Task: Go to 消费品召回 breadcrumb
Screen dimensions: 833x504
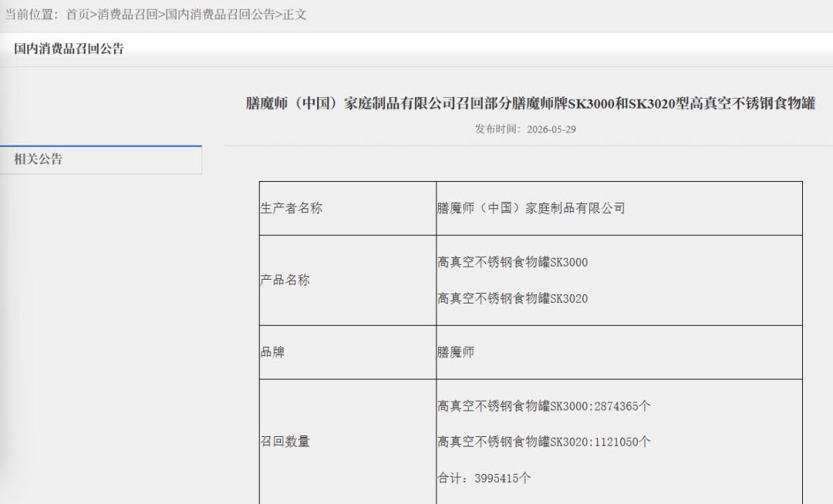Action: (127, 15)
